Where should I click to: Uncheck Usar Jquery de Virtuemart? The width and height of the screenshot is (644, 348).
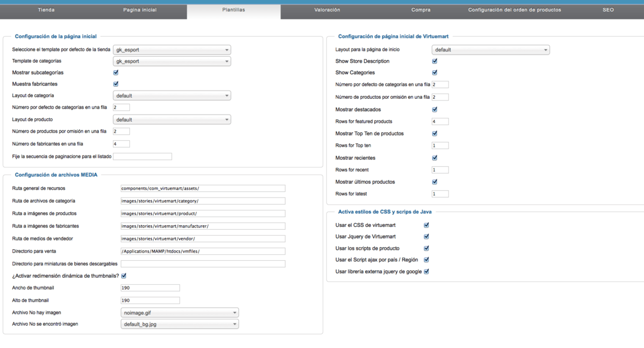426,236
